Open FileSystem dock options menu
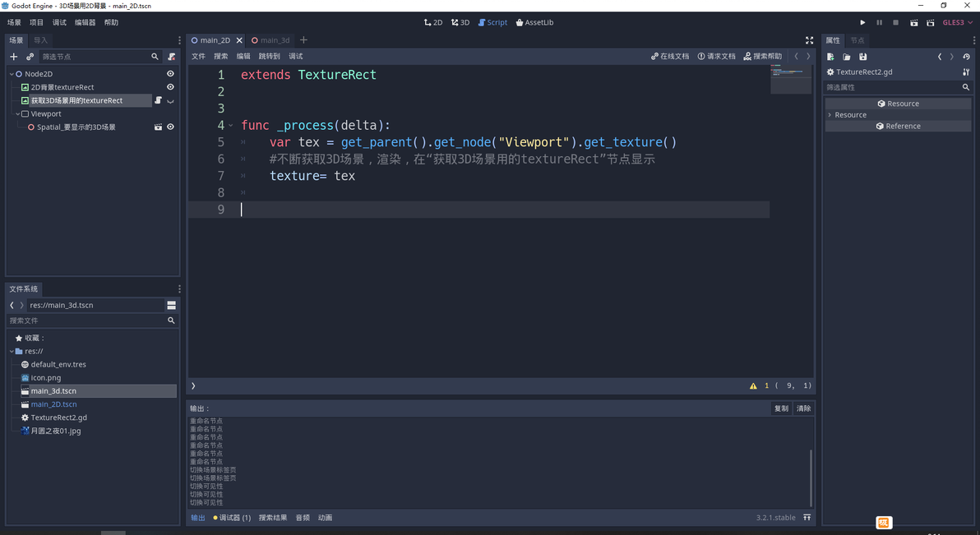 click(179, 288)
